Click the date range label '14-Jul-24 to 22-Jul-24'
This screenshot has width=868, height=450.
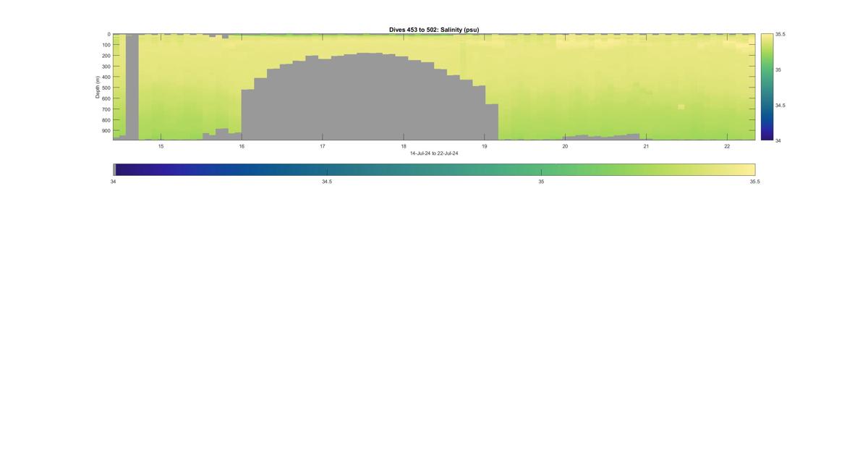pos(434,153)
